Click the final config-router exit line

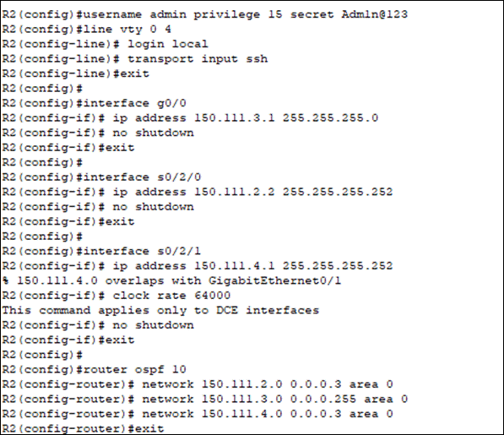pyautogui.click(x=83, y=428)
